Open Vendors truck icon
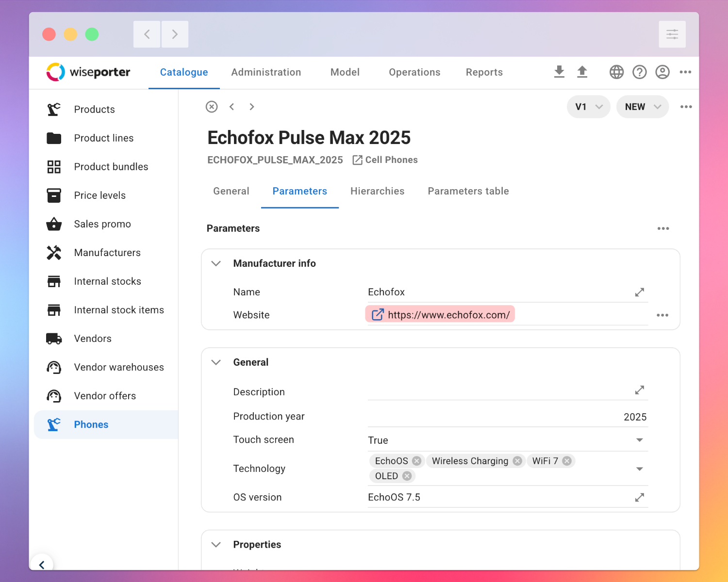This screenshot has width=728, height=582. (54, 339)
